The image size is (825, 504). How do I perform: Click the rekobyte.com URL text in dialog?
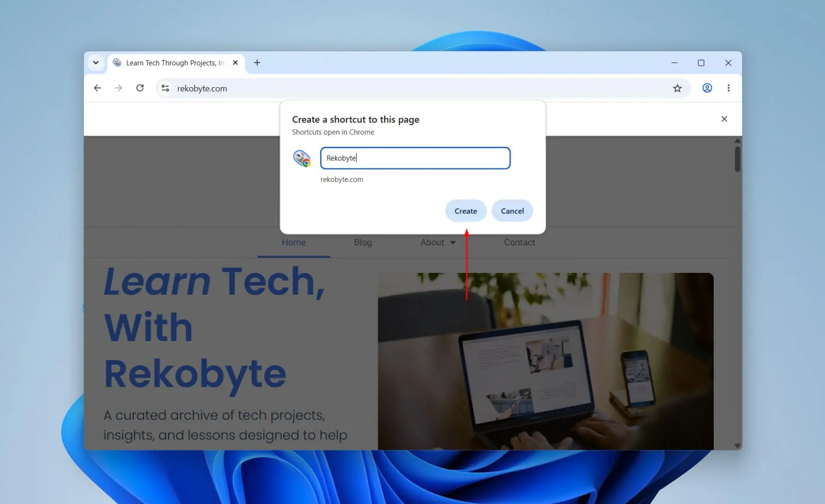pos(342,180)
